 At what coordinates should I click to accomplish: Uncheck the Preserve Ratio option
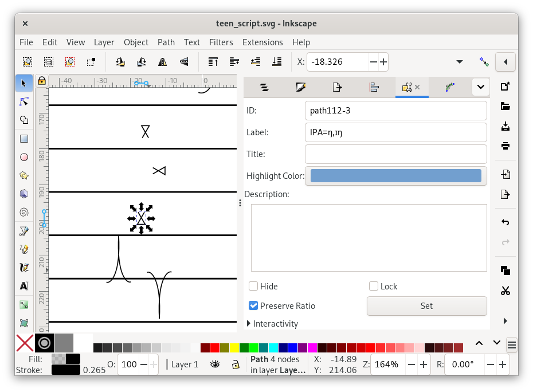tap(253, 305)
